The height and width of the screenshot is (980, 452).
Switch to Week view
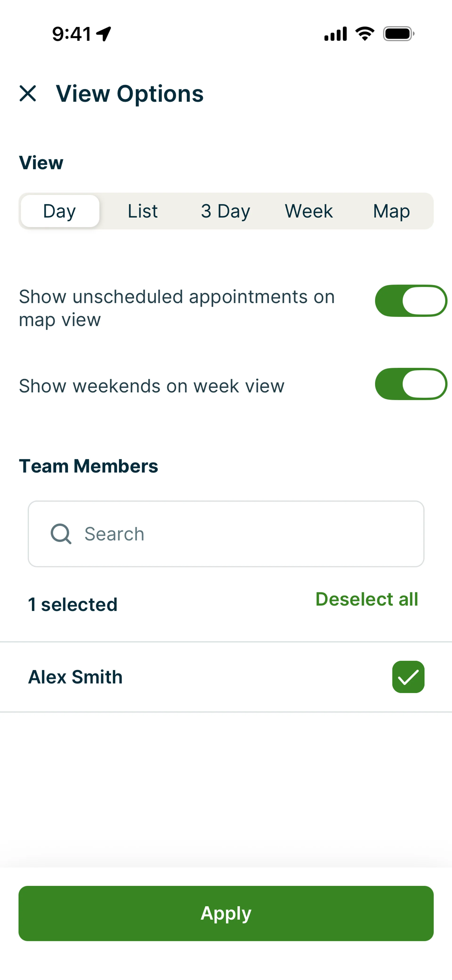coord(309,211)
